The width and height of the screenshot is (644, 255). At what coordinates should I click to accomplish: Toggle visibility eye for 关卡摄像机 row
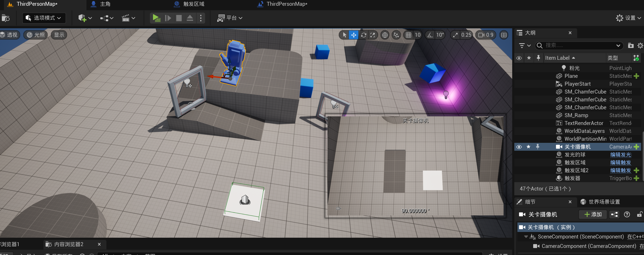tap(519, 147)
